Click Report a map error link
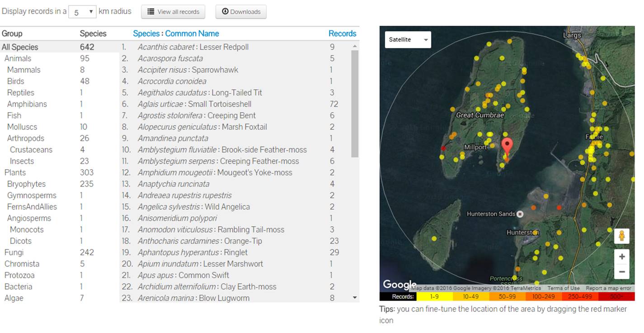This screenshot has height=333, width=644. pyautogui.click(x=608, y=288)
